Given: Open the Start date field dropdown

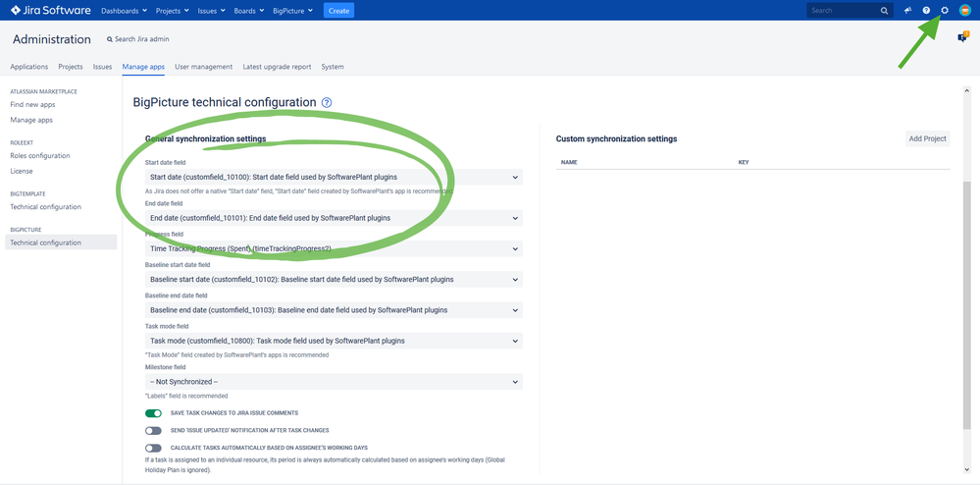Looking at the screenshot, I should pos(334,177).
